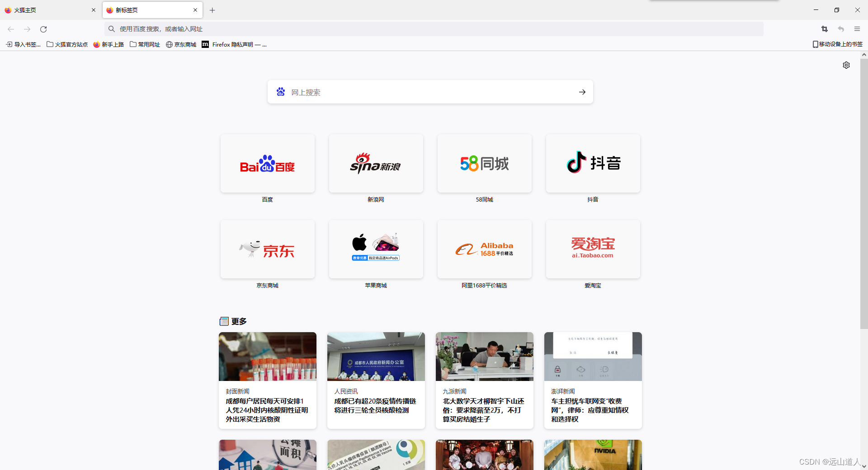Screen dimensions: 868x470
Task: Click the 网上搜索 search box
Action: click(430, 92)
